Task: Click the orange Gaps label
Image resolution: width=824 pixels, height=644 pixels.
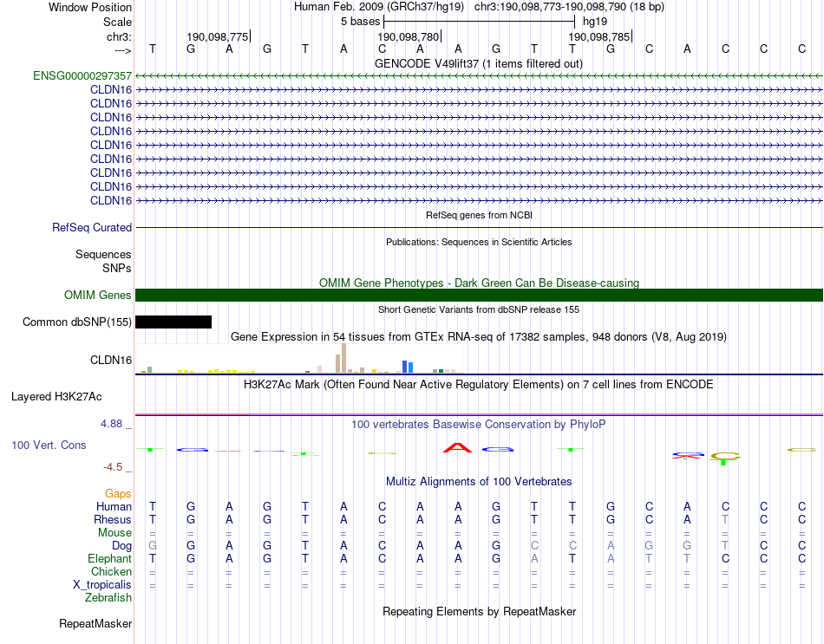Action: (x=118, y=493)
